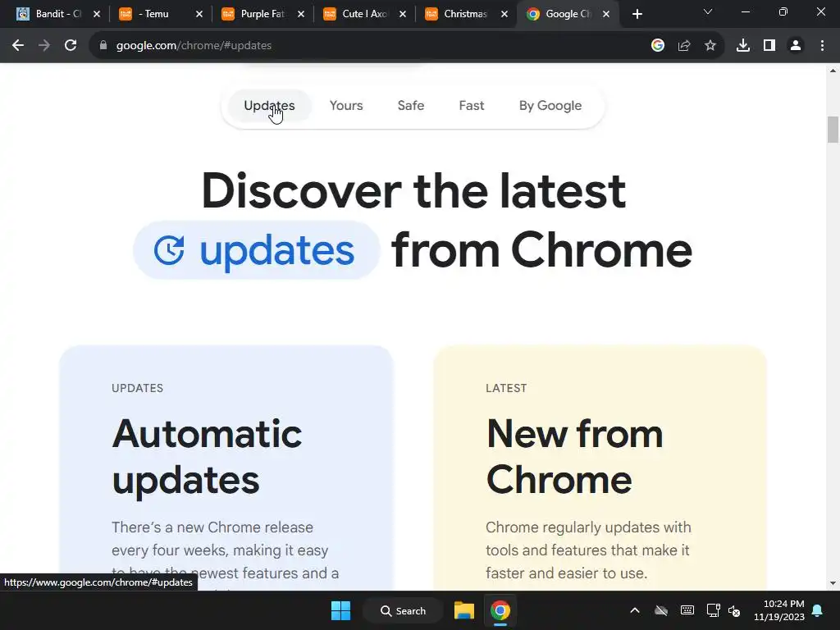This screenshot has height=630, width=840.
Task: Click the page scrollbar thumb
Action: tap(833, 130)
